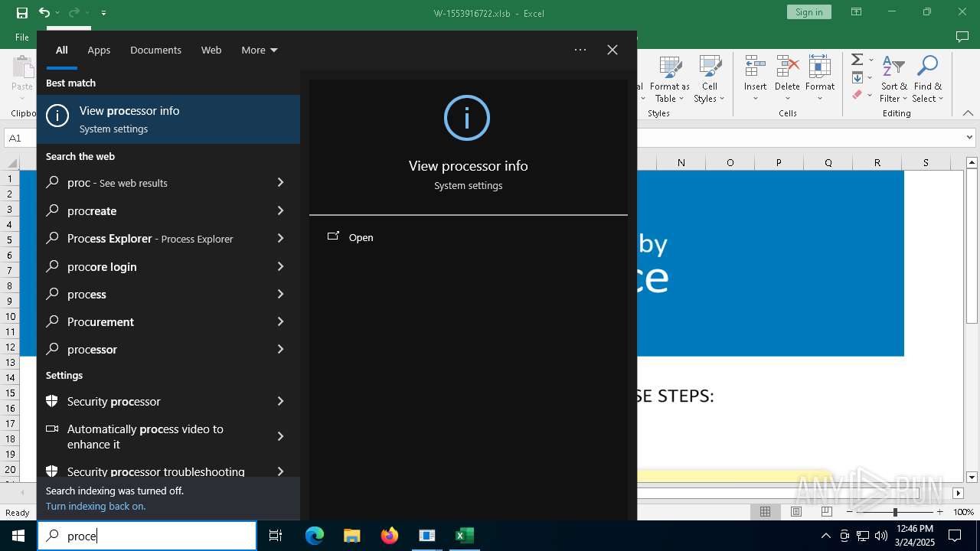980x551 pixels.
Task: Open the notification center icon
Action: 955,536
